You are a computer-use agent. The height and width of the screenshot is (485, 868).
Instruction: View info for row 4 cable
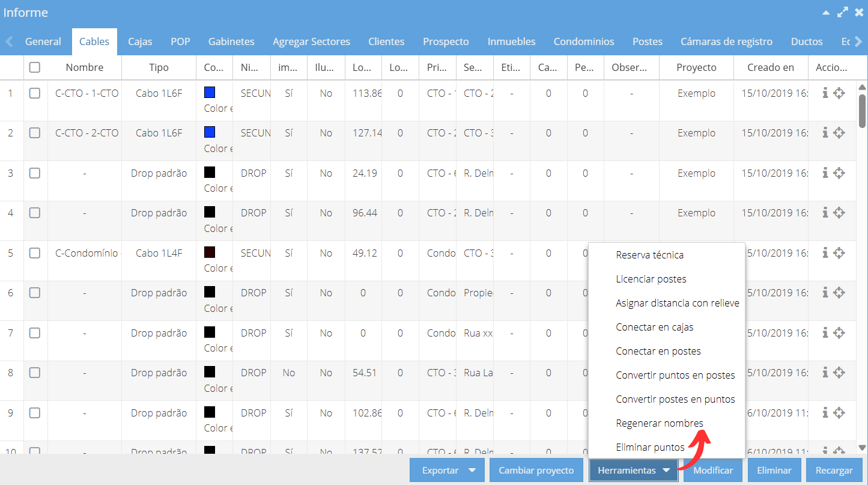[825, 213]
